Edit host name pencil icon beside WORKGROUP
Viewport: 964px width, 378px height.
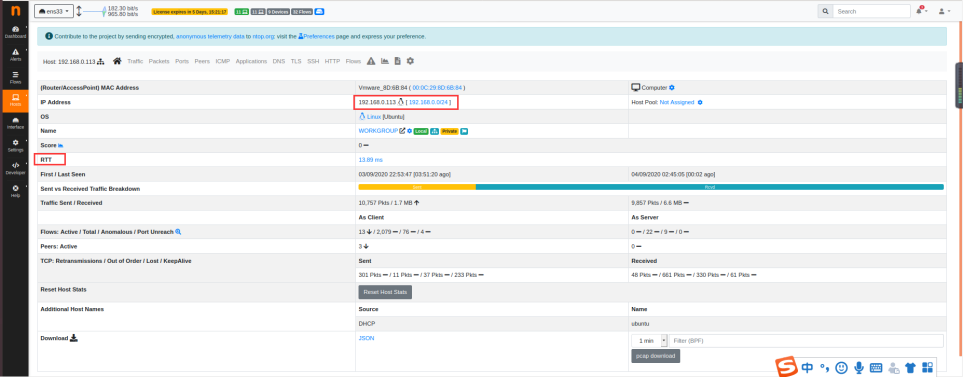402,131
